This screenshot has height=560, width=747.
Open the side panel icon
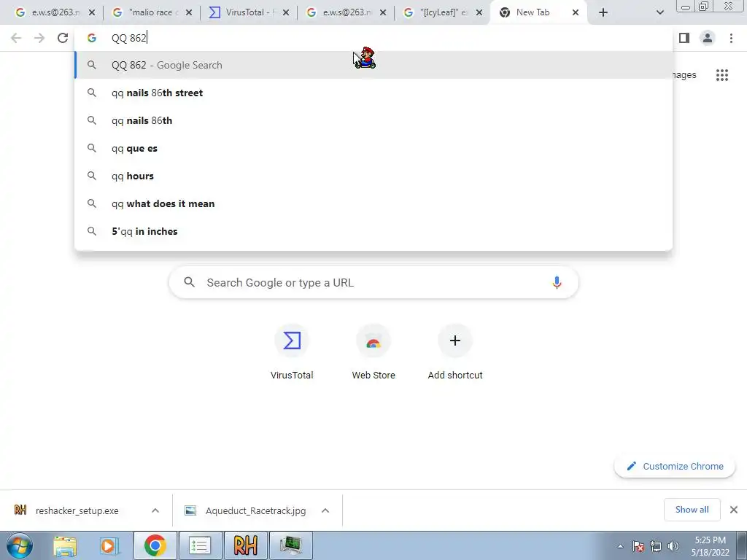684,38
